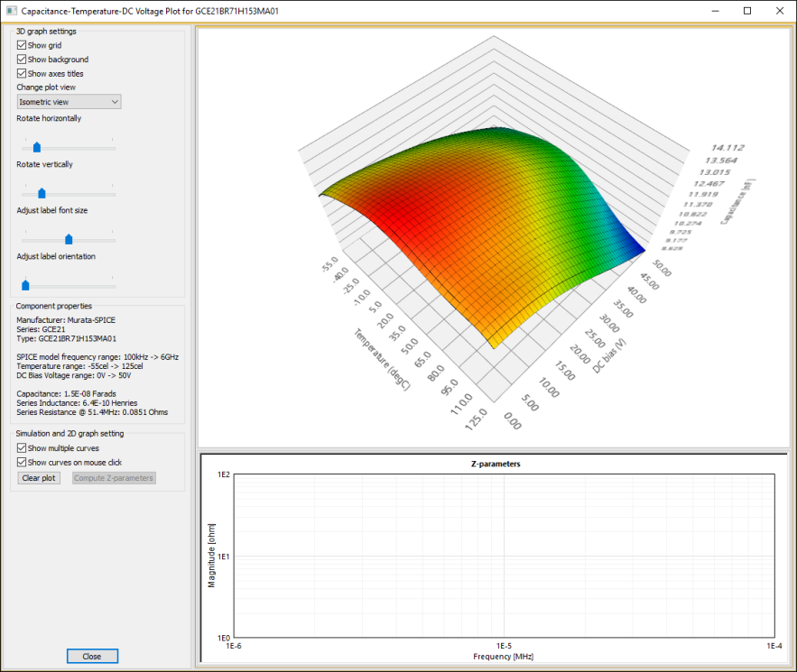Click the Manufacturer: Murata-SPICE text
Screen dimensions: 797x672
66,320
